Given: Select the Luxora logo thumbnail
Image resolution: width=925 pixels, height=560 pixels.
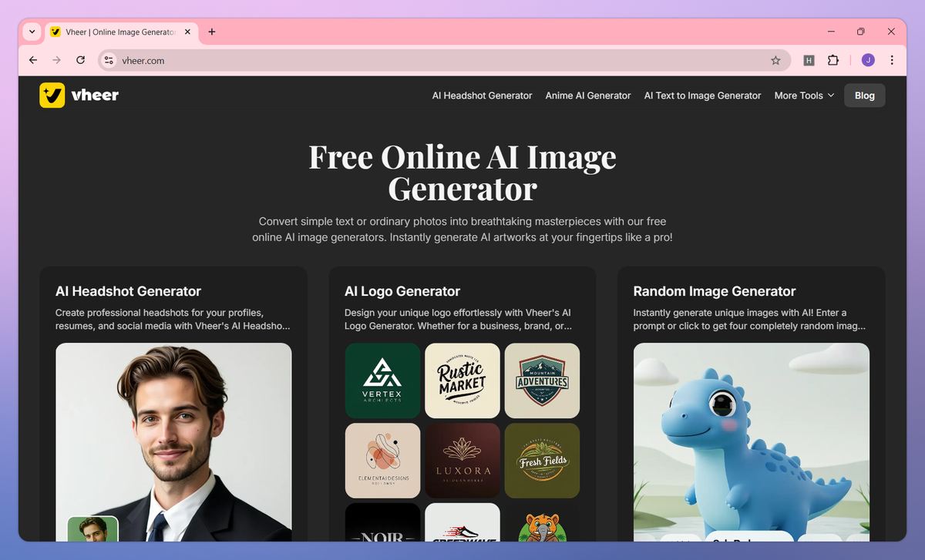Looking at the screenshot, I should click(462, 461).
